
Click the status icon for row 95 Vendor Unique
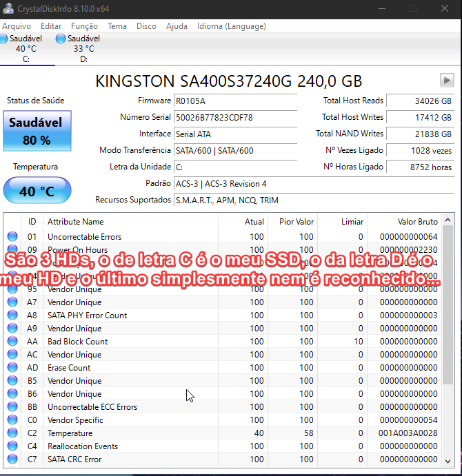click(12, 289)
